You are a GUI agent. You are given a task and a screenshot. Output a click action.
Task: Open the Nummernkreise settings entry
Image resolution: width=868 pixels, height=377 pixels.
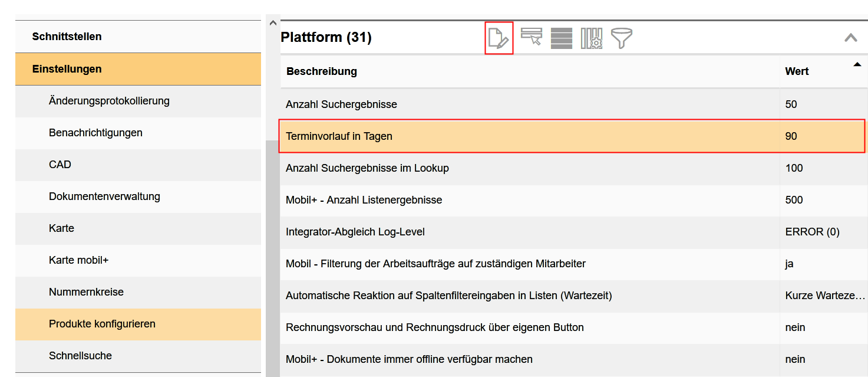click(x=85, y=291)
